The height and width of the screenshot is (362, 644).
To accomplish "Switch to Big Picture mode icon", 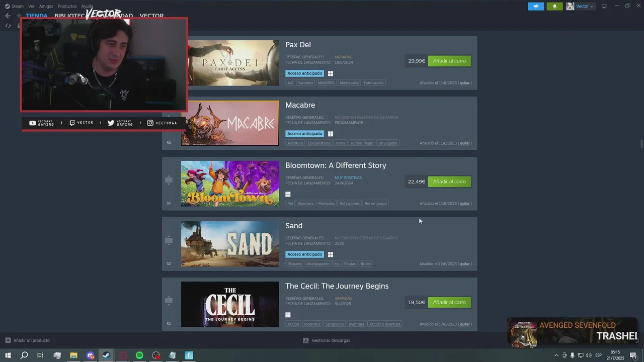I will 604,6.
